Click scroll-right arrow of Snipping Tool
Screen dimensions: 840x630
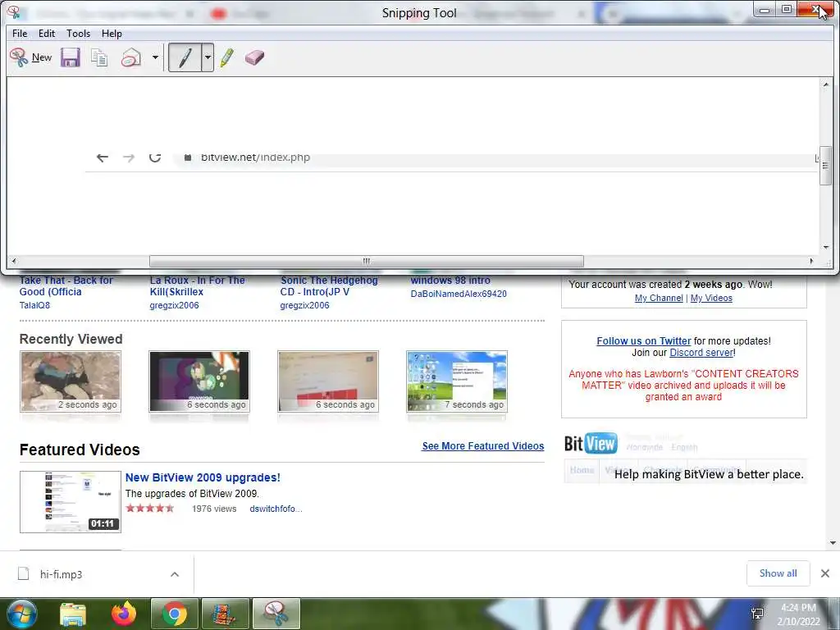pyautogui.click(x=811, y=262)
